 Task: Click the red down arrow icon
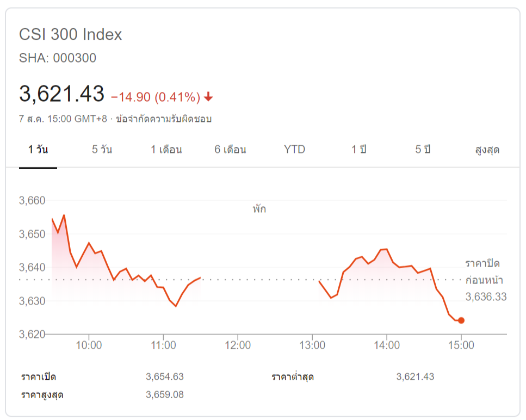tap(208, 97)
